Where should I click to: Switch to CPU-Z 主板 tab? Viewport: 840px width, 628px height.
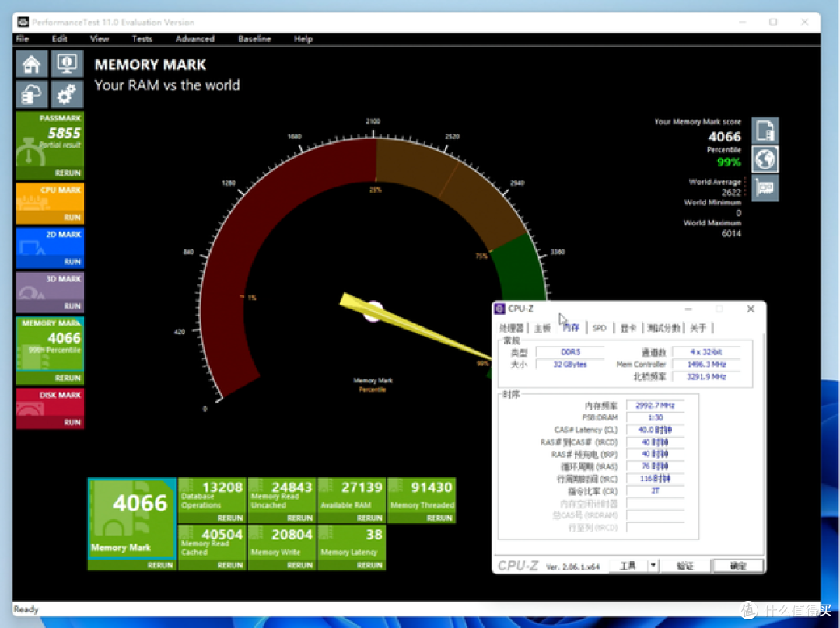point(542,328)
